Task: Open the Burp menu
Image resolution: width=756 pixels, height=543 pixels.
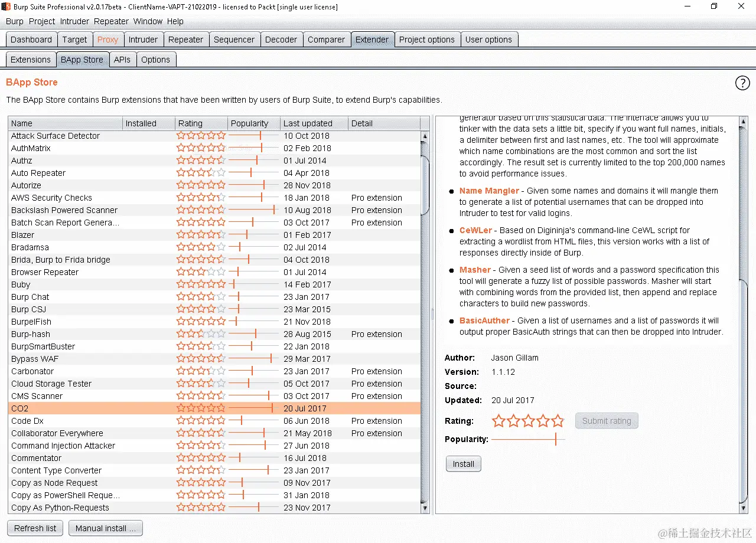Action: tap(15, 21)
